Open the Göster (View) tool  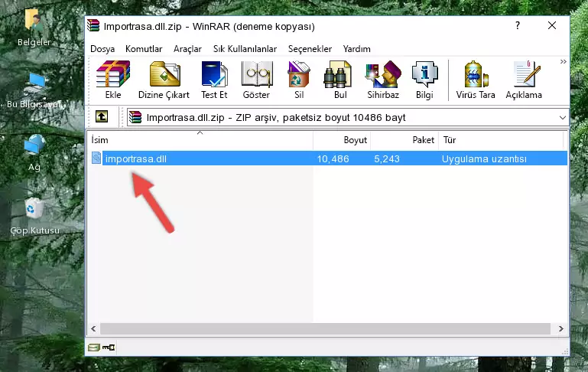point(256,80)
